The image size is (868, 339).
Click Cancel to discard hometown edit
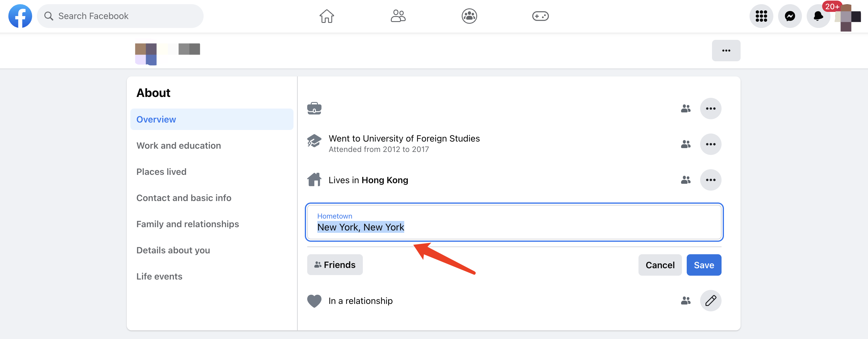pos(661,265)
